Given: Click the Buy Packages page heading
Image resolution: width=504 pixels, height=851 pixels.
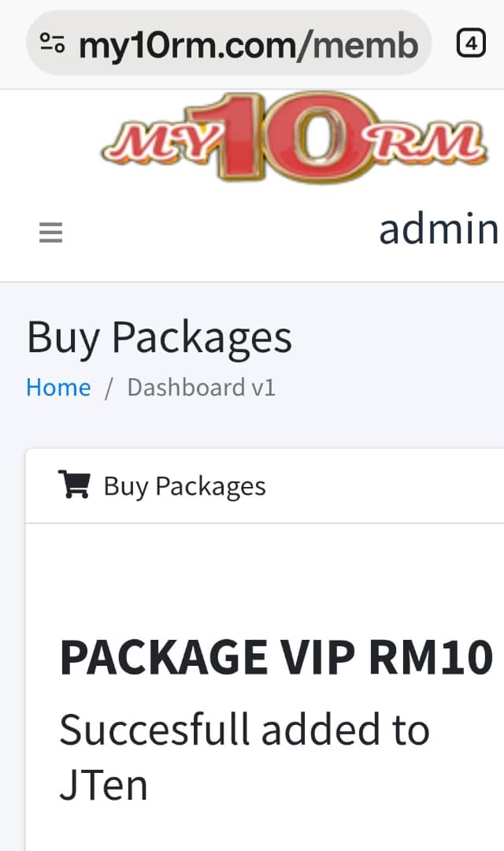Looking at the screenshot, I should click(159, 337).
